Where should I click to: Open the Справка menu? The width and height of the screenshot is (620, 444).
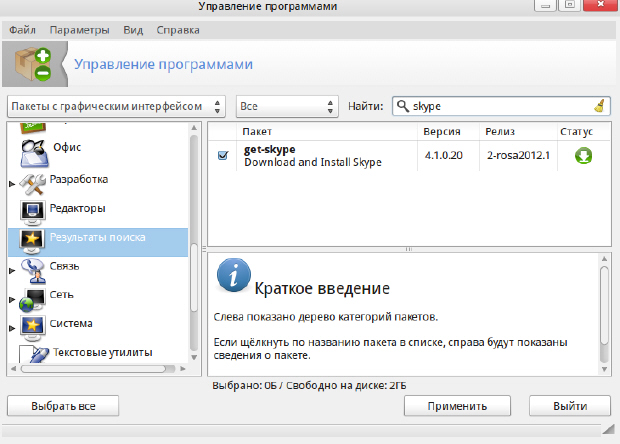tap(178, 30)
